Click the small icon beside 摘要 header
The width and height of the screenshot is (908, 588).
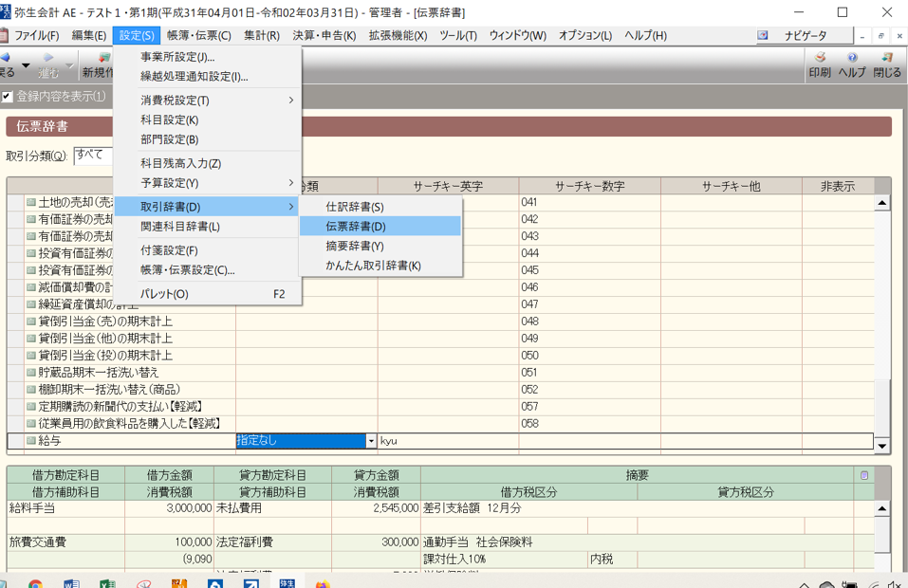coord(863,475)
